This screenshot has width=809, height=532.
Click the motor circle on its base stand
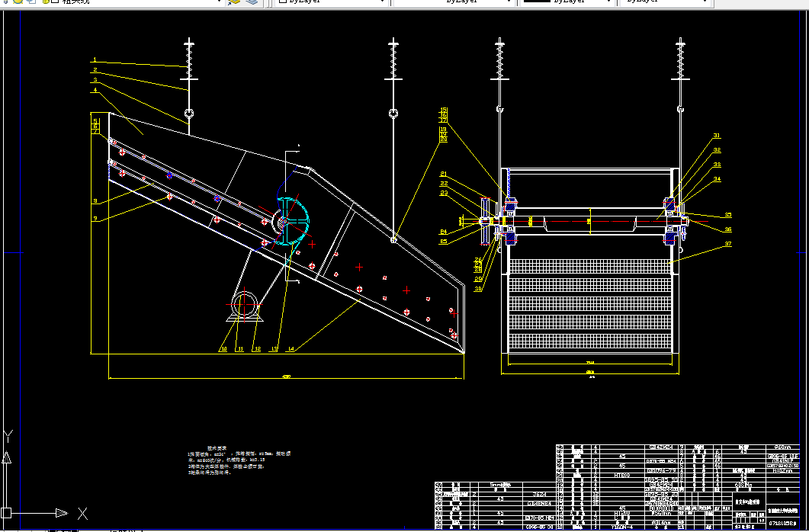pos(243,303)
